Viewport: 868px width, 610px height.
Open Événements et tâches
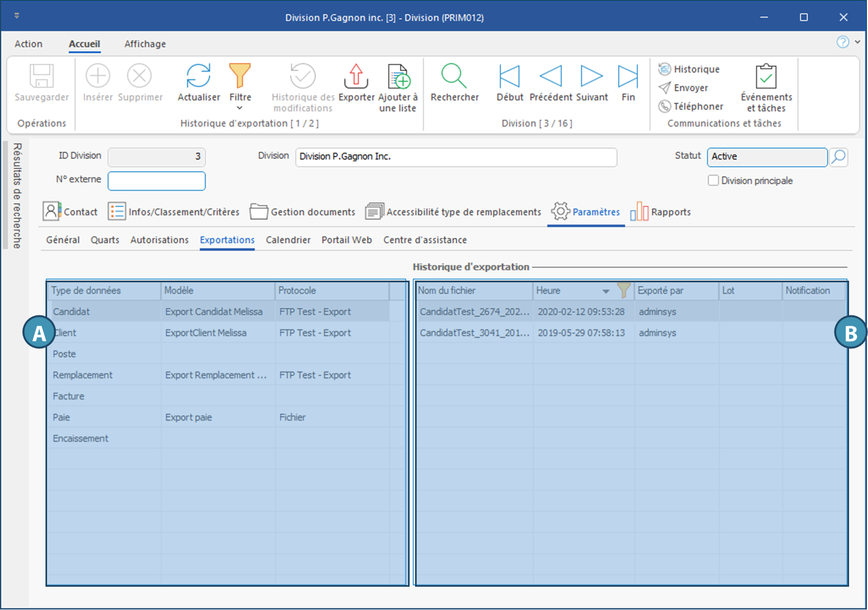click(x=766, y=76)
